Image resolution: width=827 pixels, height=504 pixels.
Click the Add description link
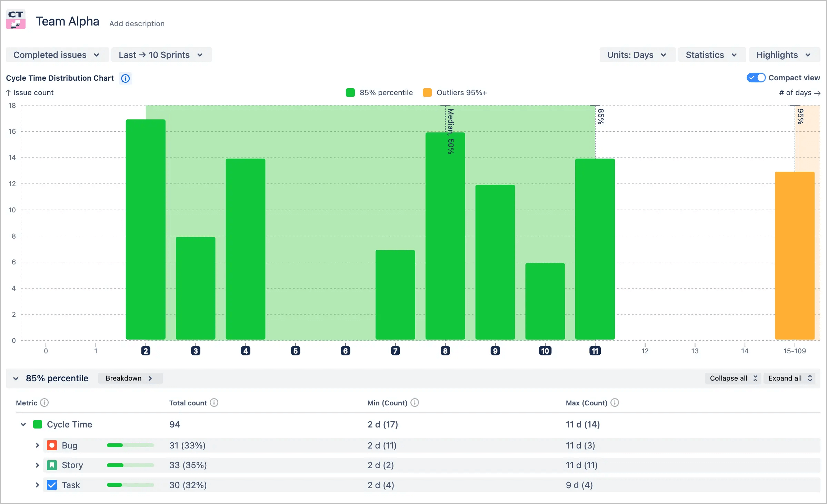(137, 23)
